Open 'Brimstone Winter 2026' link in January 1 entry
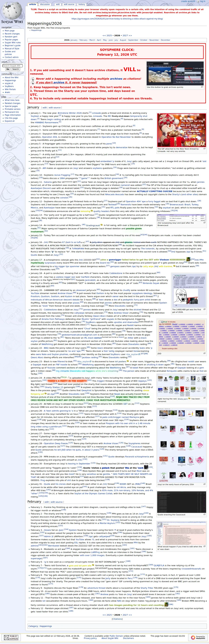This screenshot has width=209, height=644. 70,113
